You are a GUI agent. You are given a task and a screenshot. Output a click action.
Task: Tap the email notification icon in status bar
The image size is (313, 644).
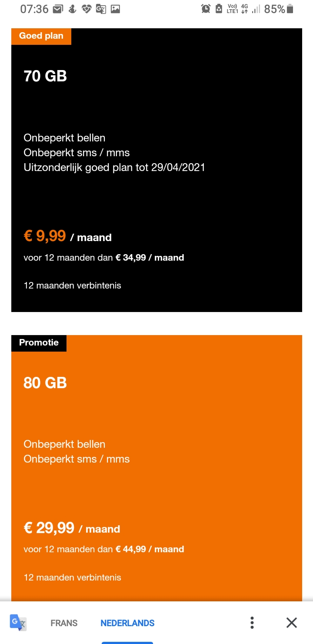[x=57, y=9]
